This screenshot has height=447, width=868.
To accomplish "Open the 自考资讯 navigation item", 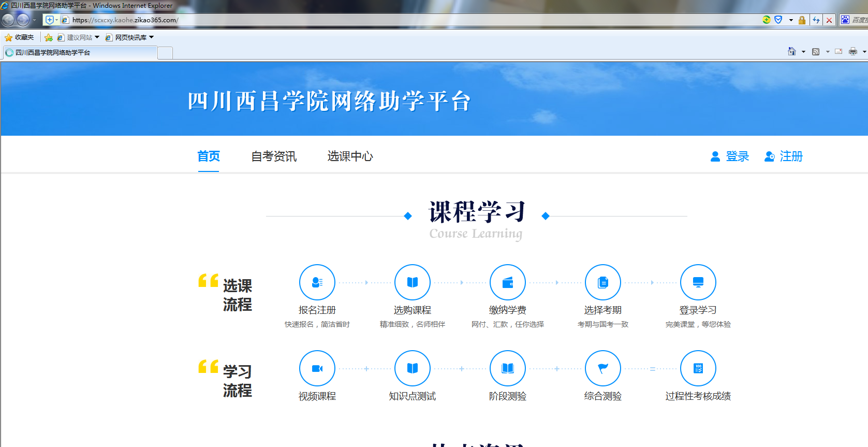I will point(274,156).
